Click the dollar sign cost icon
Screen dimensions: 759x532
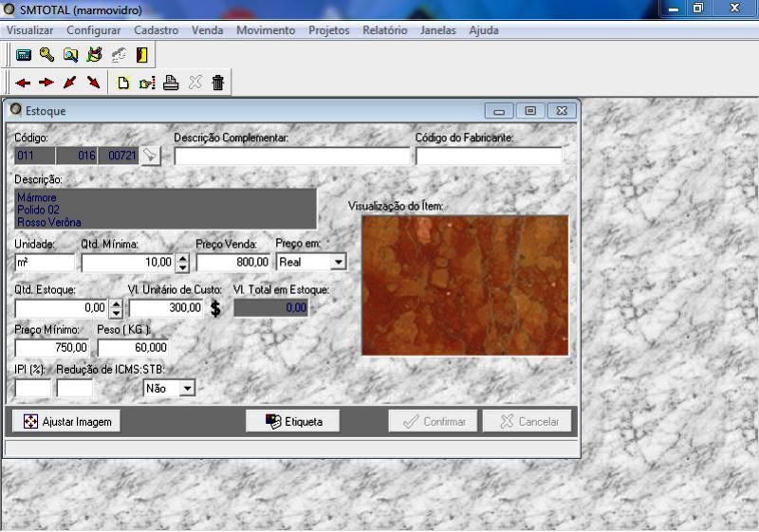[215, 308]
